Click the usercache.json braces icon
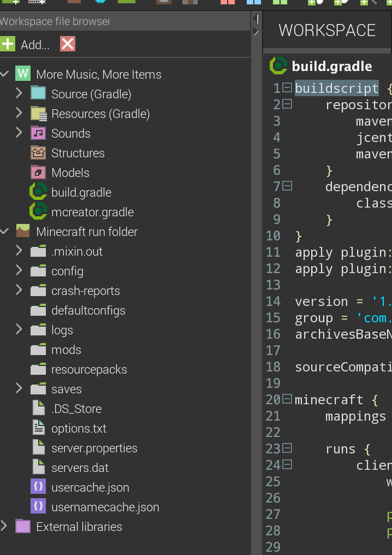The image size is (392, 555). click(x=38, y=487)
